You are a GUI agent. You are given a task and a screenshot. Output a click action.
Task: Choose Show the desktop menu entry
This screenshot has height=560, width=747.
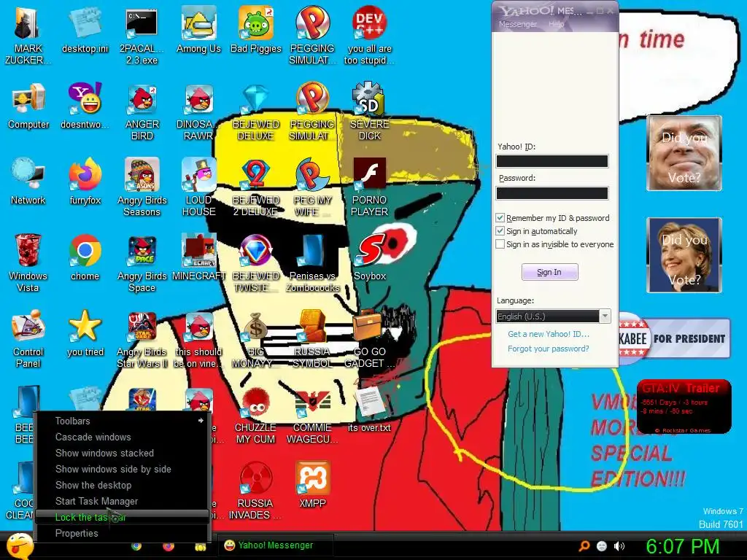tap(123, 485)
